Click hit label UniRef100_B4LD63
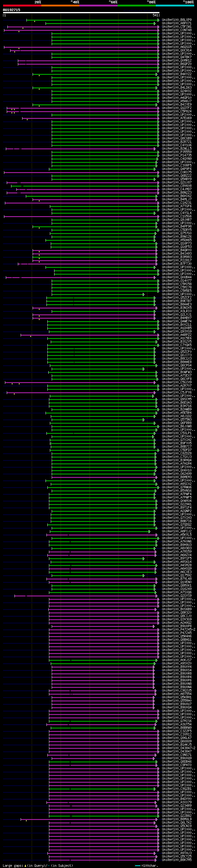Screen dimensions: 197x868 (177, 88)
